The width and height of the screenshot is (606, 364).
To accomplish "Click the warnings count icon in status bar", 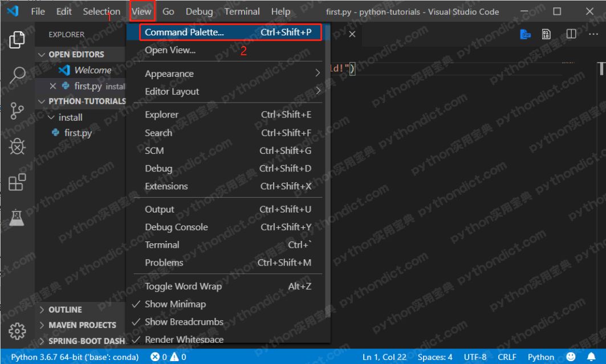I will coord(174,357).
